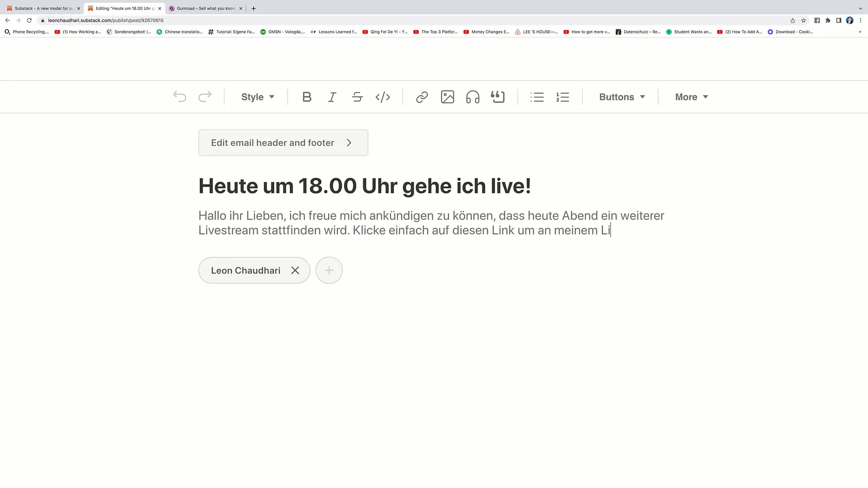
Task: Toggle bold formatting icon
Action: pyautogui.click(x=306, y=97)
